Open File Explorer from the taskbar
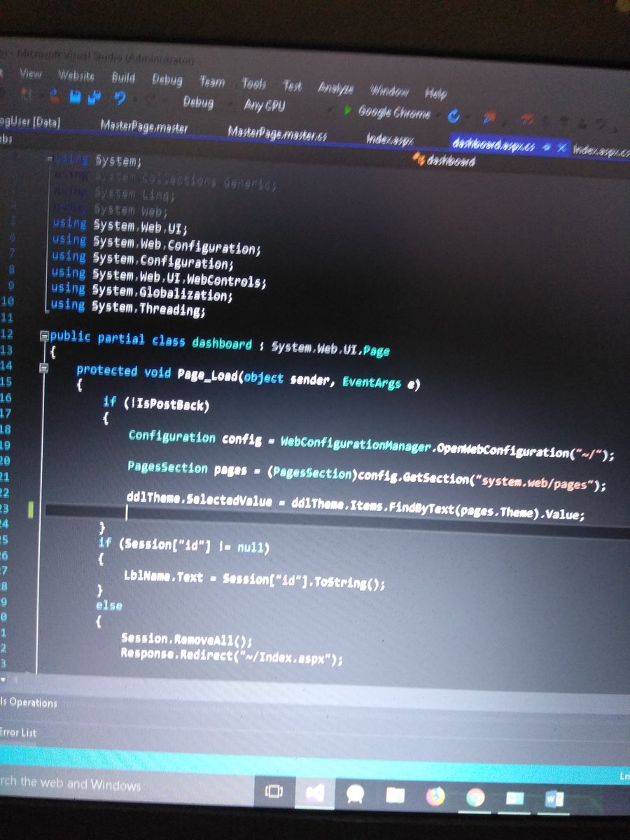The width and height of the screenshot is (630, 840). click(395, 794)
